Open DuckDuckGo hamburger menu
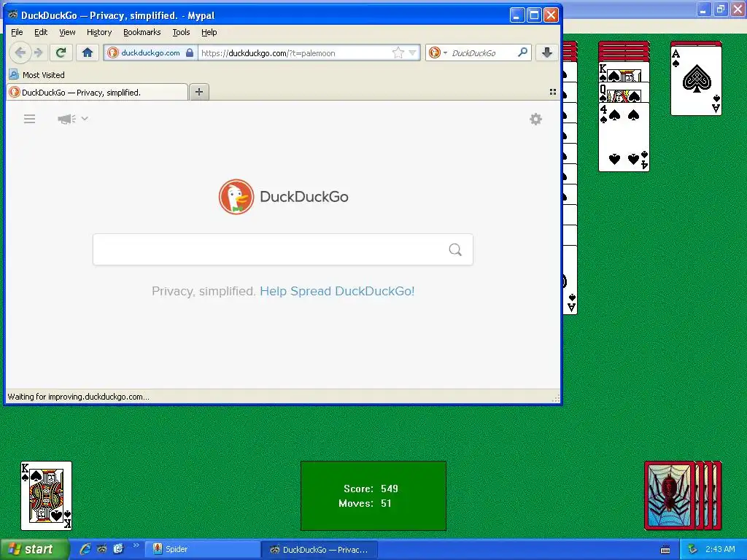Screen dimensions: 747x560 (x=29, y=119)
